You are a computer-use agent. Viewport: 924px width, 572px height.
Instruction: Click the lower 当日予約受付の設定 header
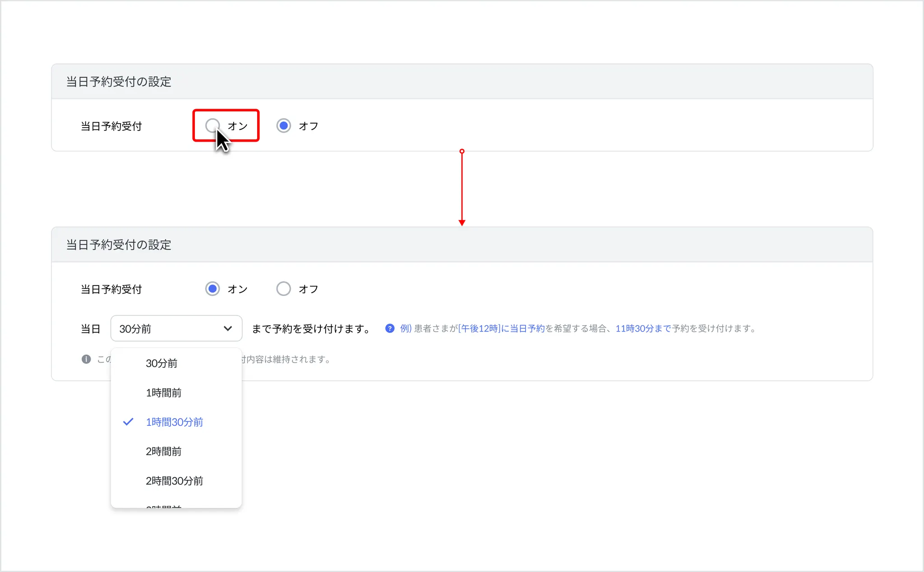coord(119,245)
